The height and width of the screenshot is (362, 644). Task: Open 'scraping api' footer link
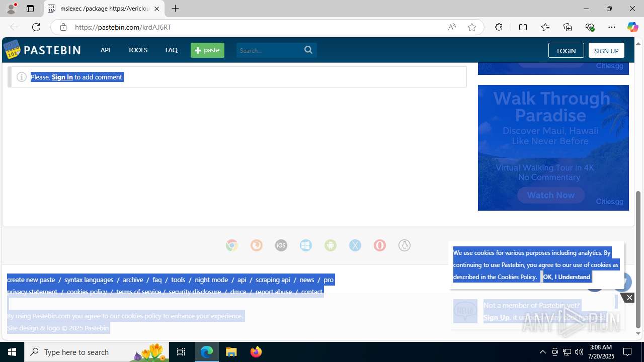[x=273, y=280]
